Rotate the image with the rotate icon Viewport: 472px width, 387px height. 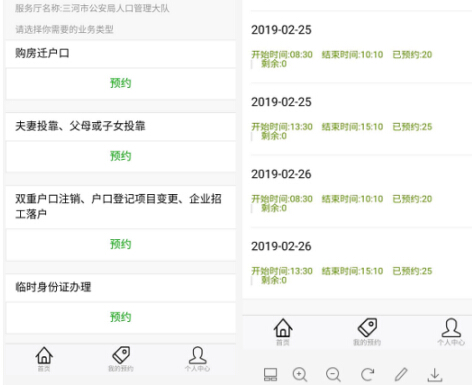tap(368, 375)
